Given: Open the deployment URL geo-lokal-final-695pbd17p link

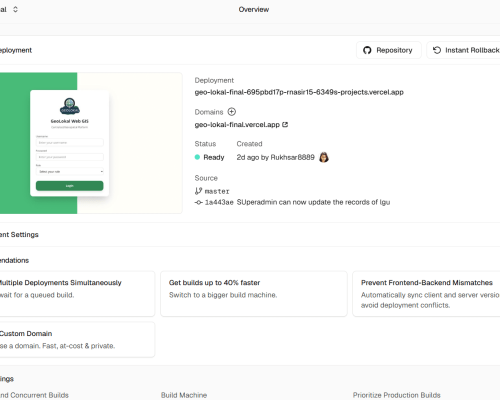Looking at the screenshot, I should (299, 92).
